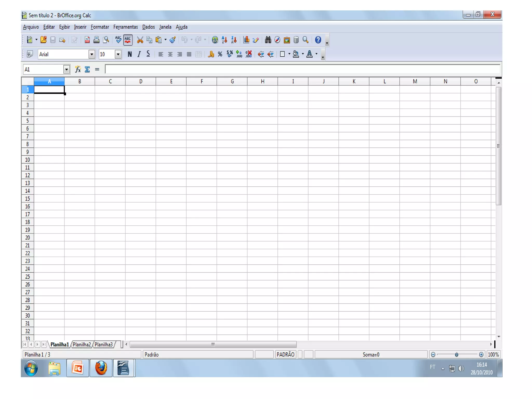Click the Format Paintbrush icon
This screenshot has height=399, width=532.
[172, 40]
